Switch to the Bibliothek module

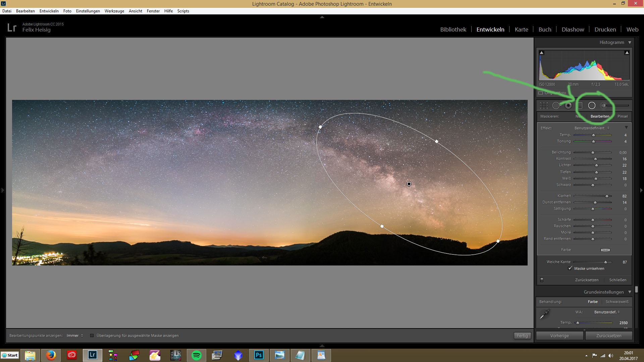pos(453,29)
